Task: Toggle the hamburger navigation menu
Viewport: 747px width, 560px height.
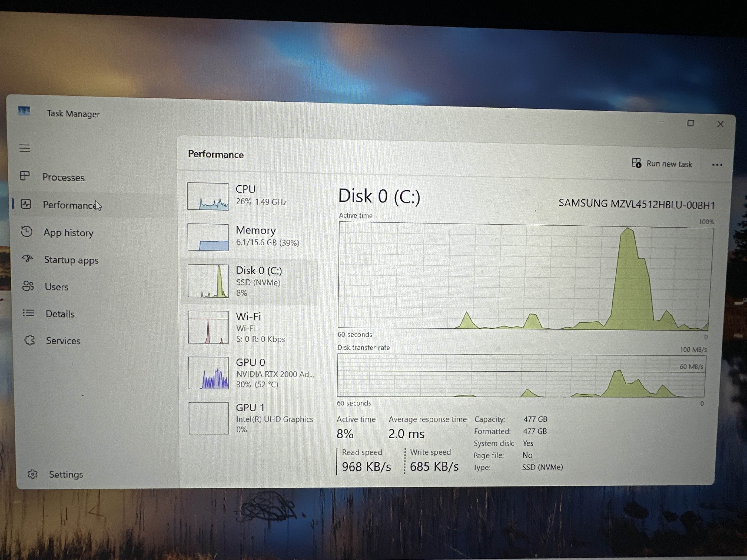Action: click(24, 148)
